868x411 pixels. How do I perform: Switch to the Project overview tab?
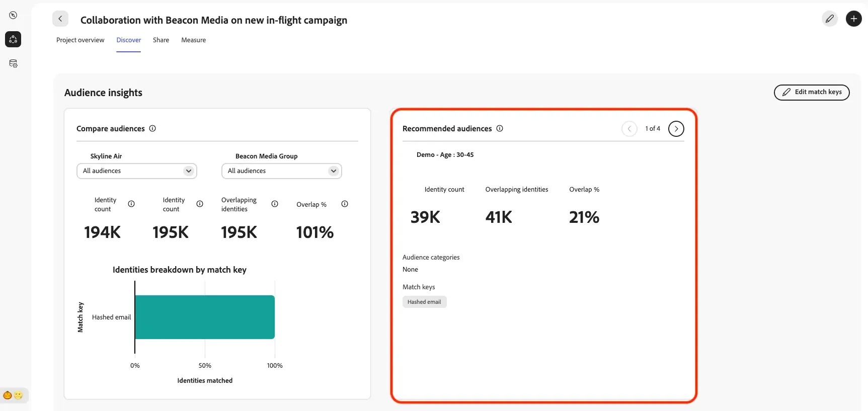pyautogui.click(x=81, y=40)
